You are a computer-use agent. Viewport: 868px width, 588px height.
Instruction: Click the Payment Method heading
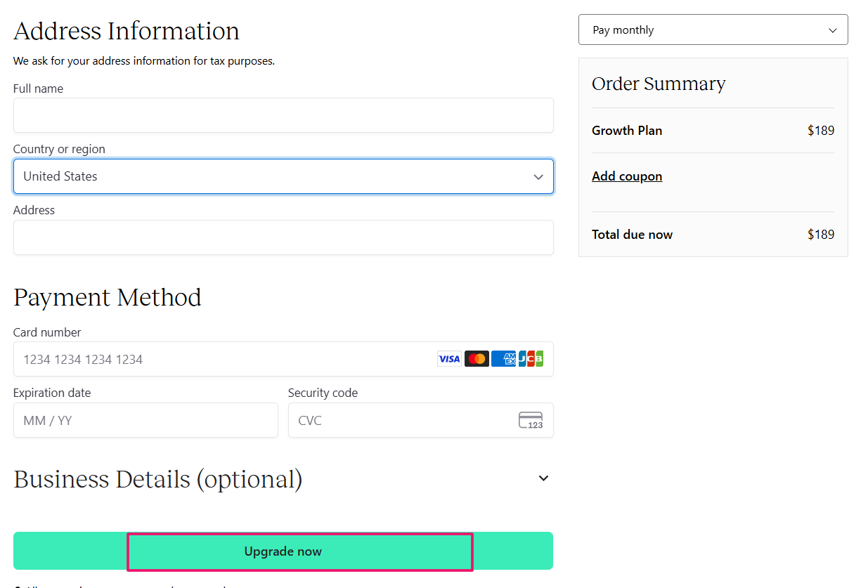[x=108, y=297]
